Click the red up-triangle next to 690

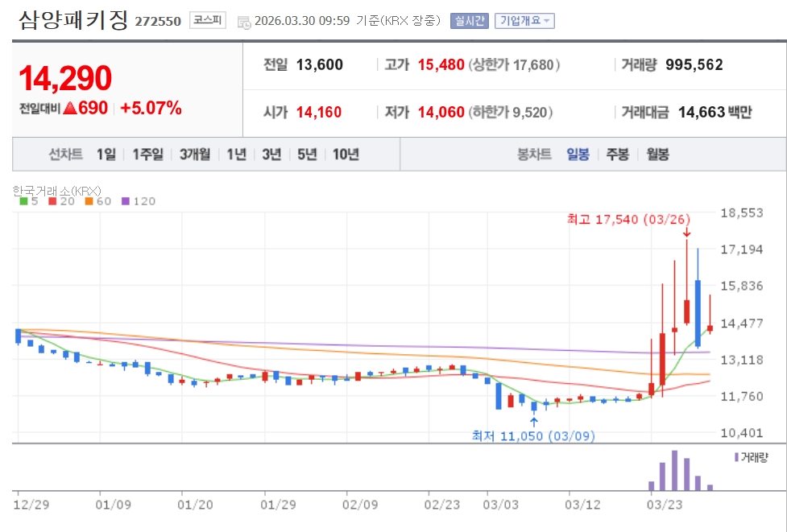click(69, 108)
